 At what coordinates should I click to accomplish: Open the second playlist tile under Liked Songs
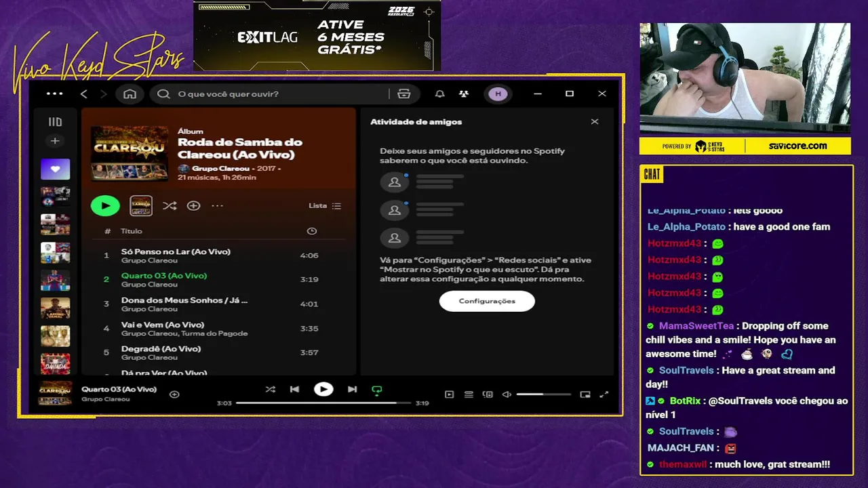55,197
